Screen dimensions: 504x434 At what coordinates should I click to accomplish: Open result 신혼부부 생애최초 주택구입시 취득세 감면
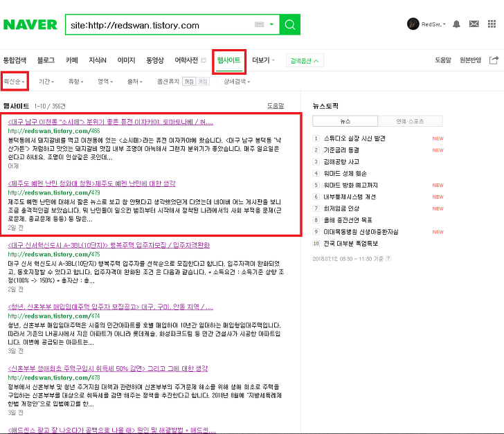coord(108,368)
